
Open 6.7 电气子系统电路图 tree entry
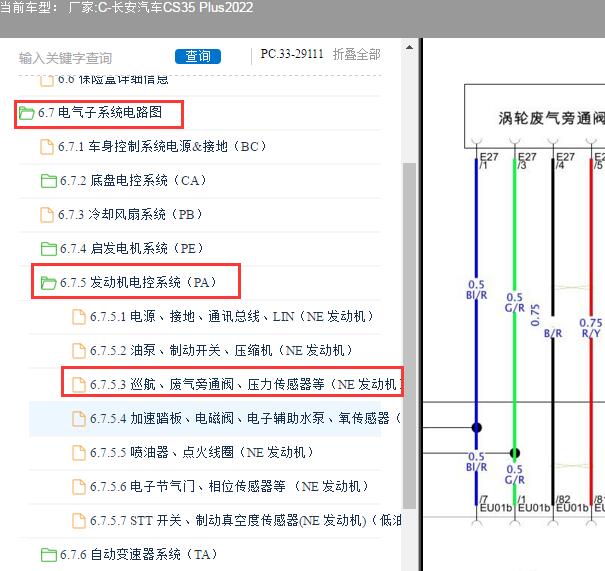(x=100, y=113)
